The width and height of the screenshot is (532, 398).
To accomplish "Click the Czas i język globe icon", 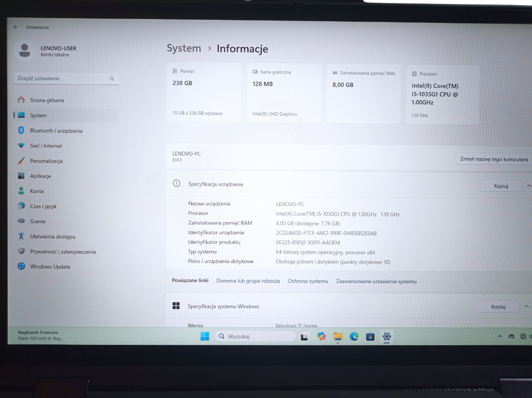I will pos(21,206).
